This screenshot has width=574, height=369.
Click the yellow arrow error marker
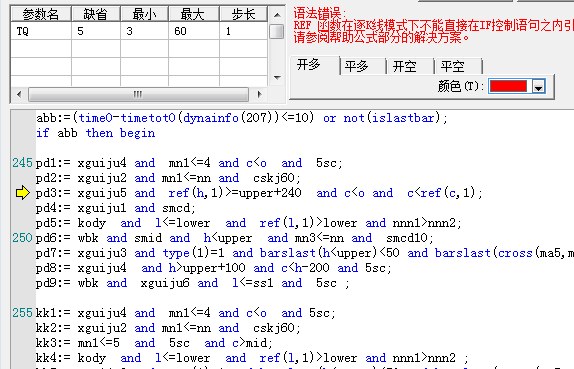point(22,193)
